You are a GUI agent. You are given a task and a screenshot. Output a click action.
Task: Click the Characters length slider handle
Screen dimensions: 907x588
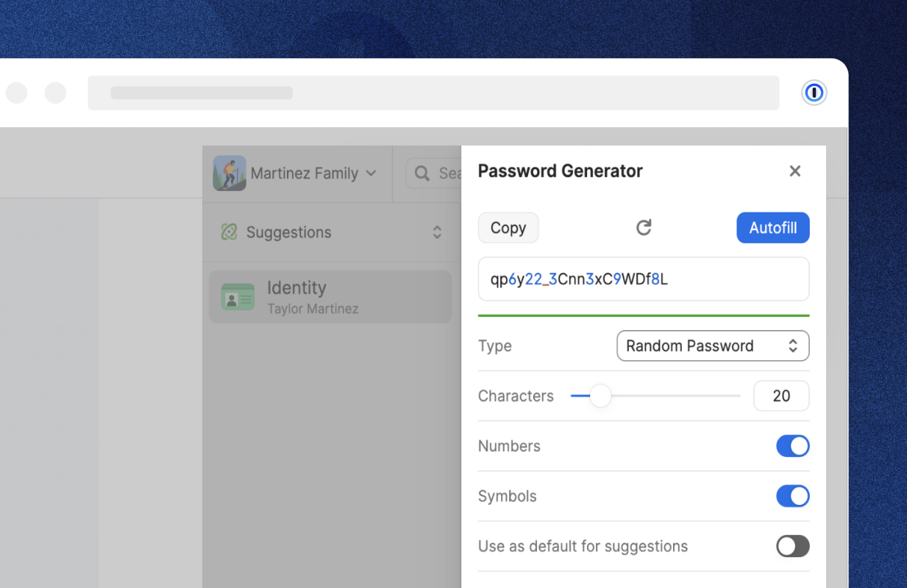pyautogui.click(x=601, y=396)
